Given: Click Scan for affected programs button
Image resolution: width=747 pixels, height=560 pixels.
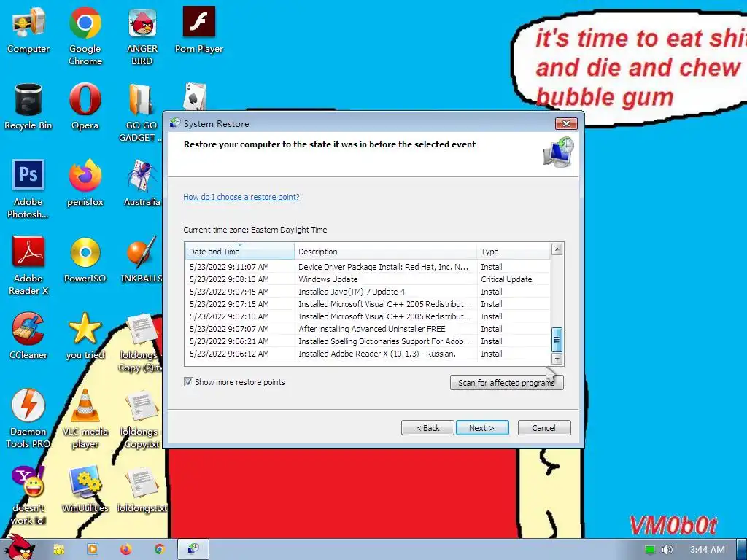Looking at the screenshot, I should coord(506,382).
